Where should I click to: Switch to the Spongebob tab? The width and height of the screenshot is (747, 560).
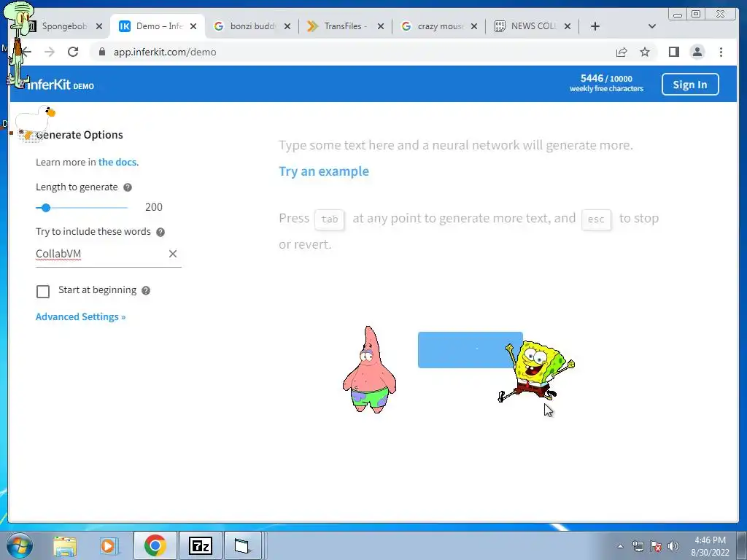64,26
